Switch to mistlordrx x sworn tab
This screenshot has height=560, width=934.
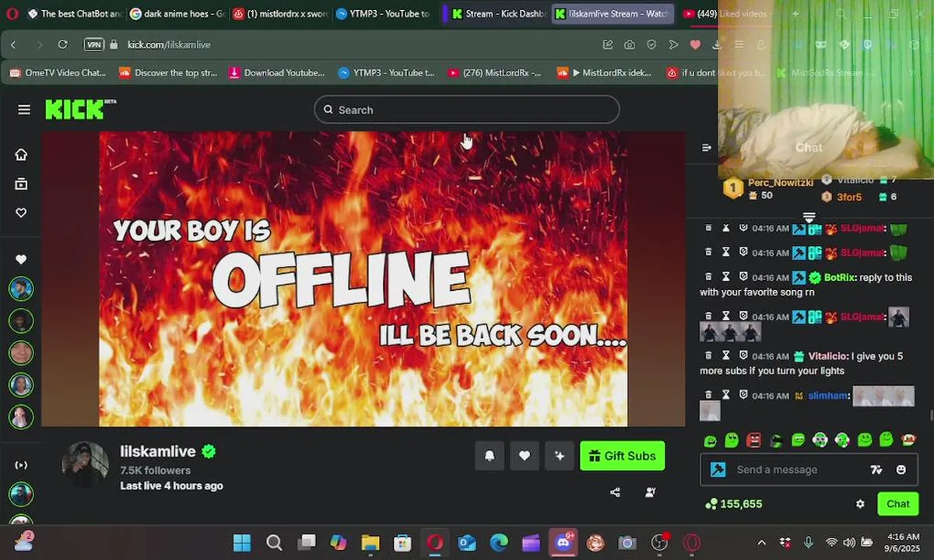tap(281, 14)
